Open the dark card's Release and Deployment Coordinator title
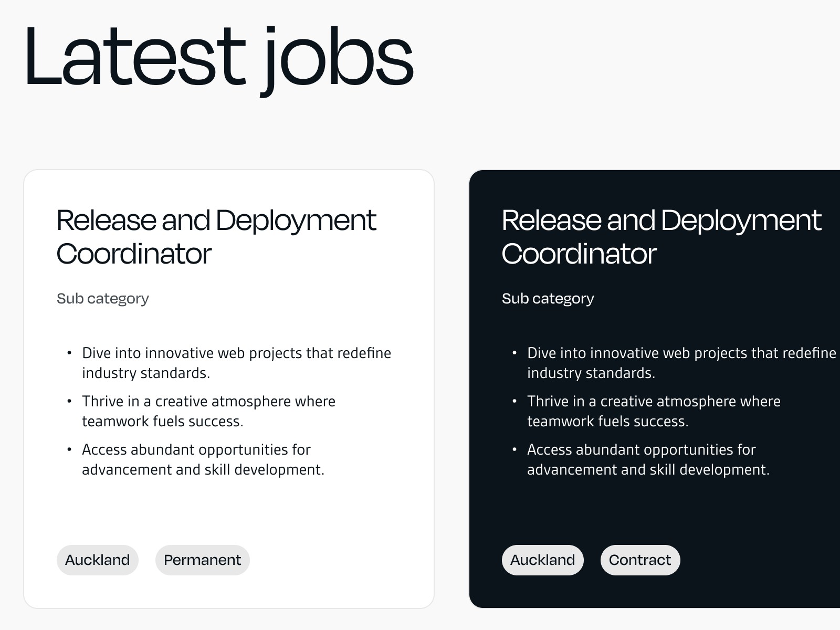This screenshot has width=840, height=630. (661, 237)
